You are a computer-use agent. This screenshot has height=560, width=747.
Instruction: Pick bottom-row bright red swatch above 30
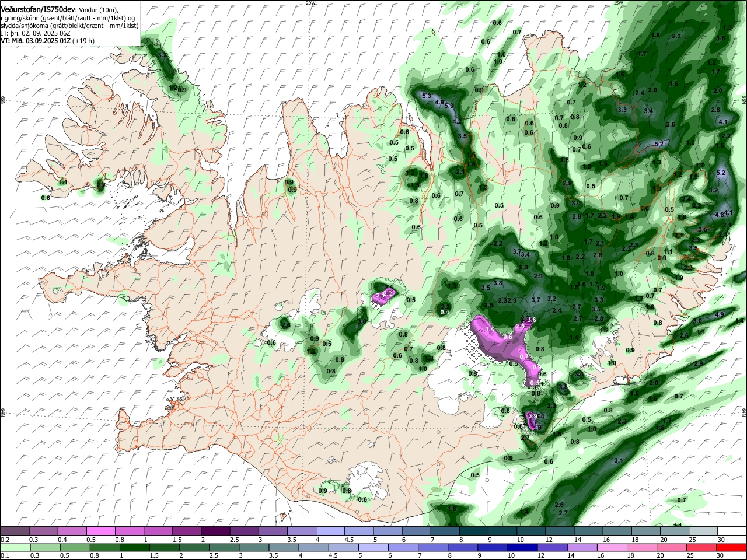point(732,547)
